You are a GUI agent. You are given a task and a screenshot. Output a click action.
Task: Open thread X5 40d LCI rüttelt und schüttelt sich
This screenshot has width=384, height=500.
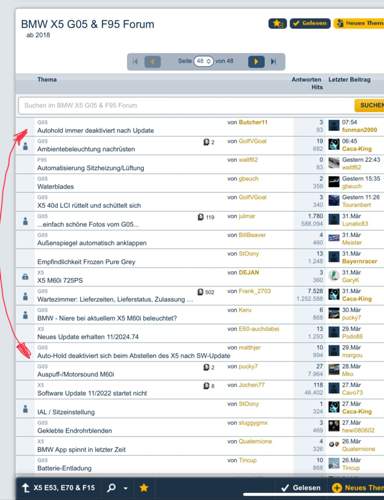click(89, 205)
